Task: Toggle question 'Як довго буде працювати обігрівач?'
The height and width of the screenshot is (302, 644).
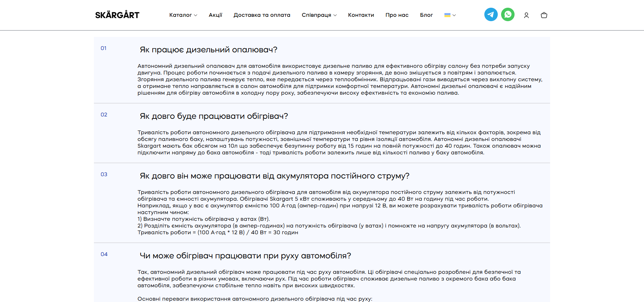Action: click(214, 116)
